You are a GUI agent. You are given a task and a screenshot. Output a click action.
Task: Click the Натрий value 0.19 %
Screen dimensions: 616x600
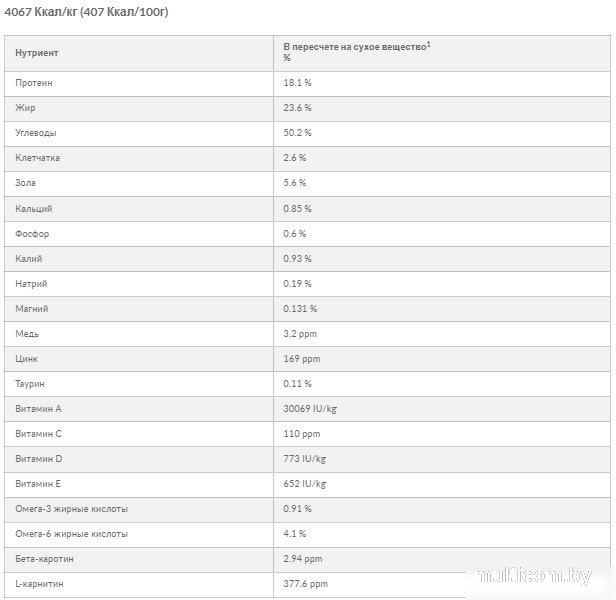click(298, 284)
